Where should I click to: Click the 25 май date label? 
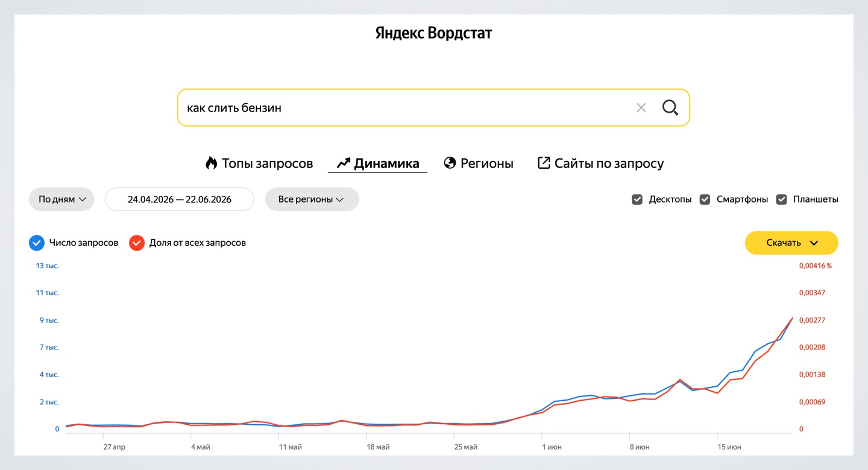(466, 447)
